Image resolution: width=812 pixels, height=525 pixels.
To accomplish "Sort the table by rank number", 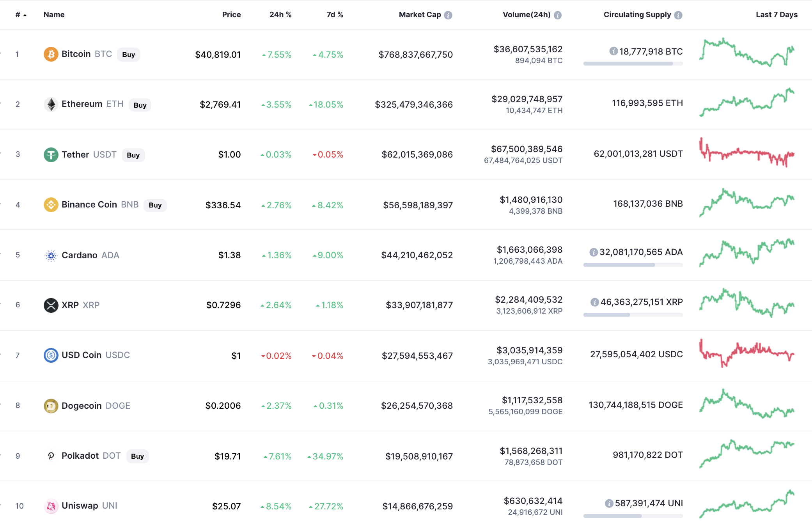I will click(21, 15).
